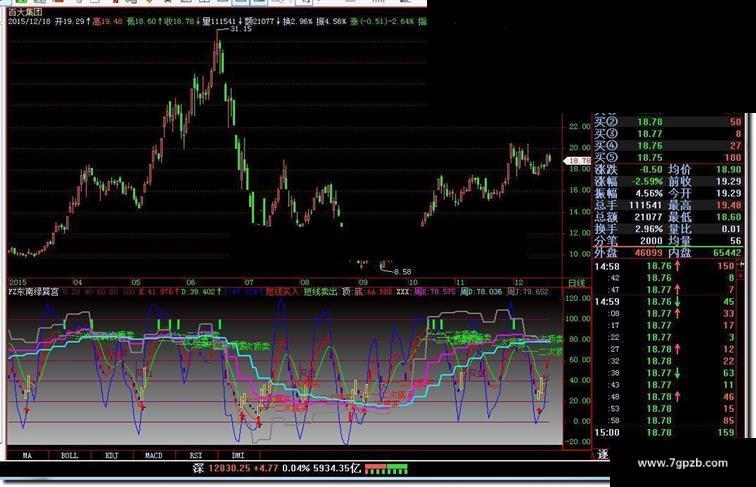
Task: Click the 总额 value 21077
Action: [x=648, y=217]
